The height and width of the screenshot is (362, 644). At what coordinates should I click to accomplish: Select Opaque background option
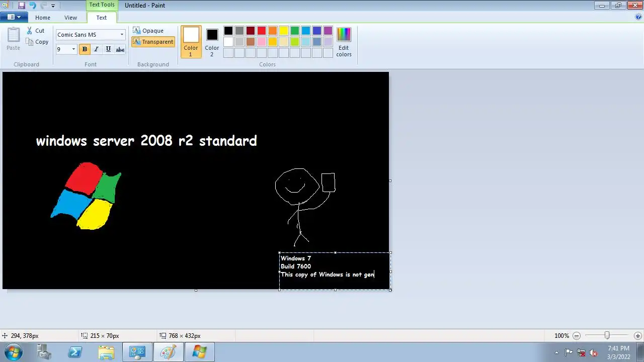(x=148, y=31)
